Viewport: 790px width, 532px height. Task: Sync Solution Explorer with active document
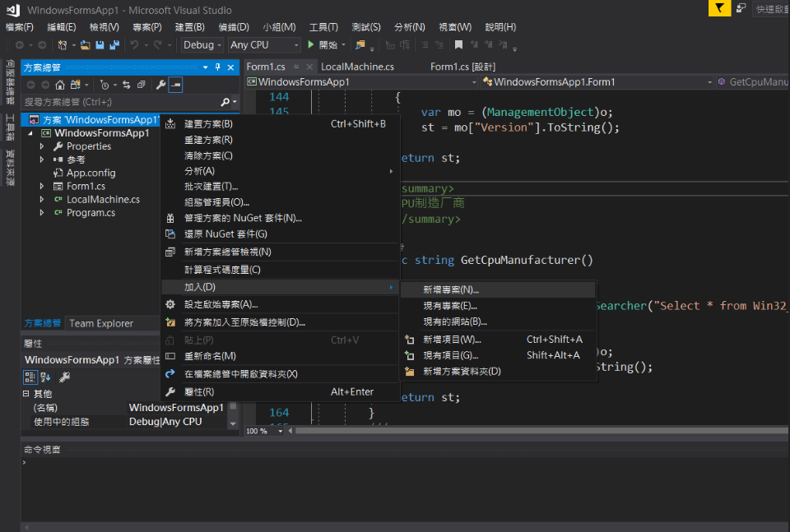[x=127, y=86]
